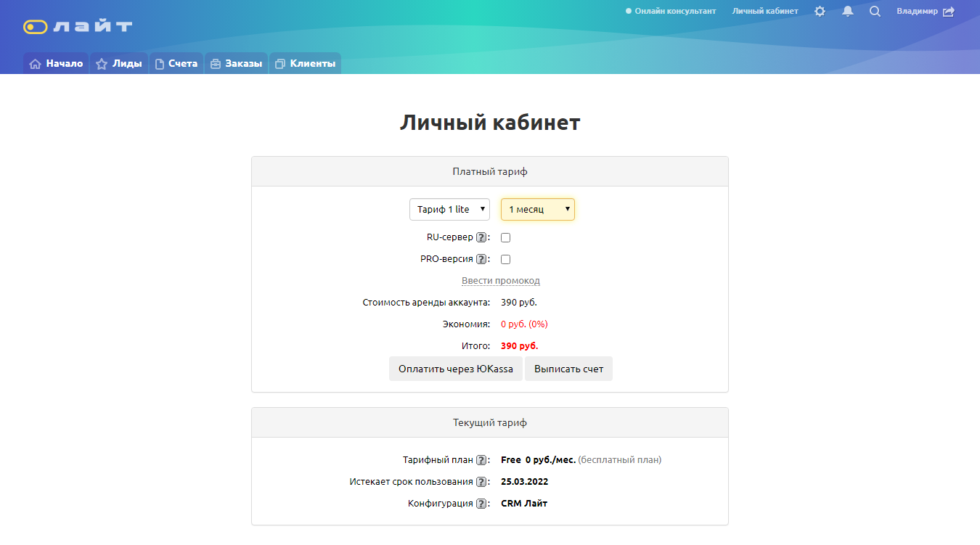Click the search magnifier icon
Viewport: 980px width, 545px height.
875,12
